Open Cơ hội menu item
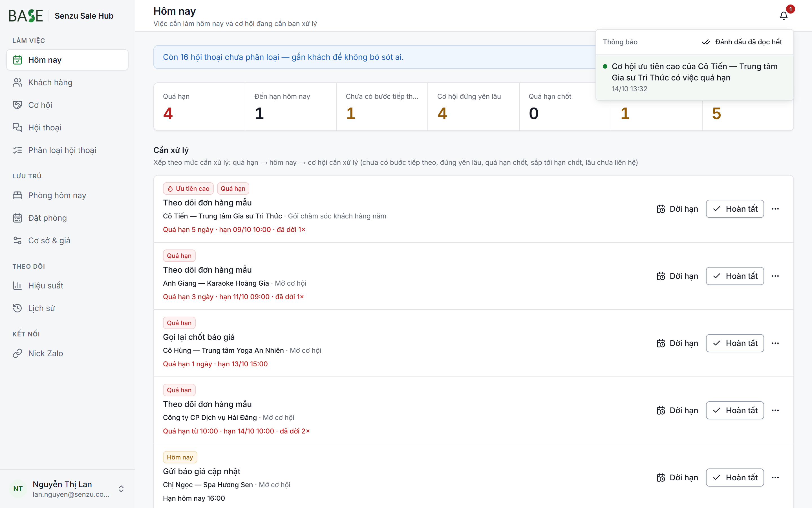This screenshot has height=508, width=812. [x=67, y=105]
